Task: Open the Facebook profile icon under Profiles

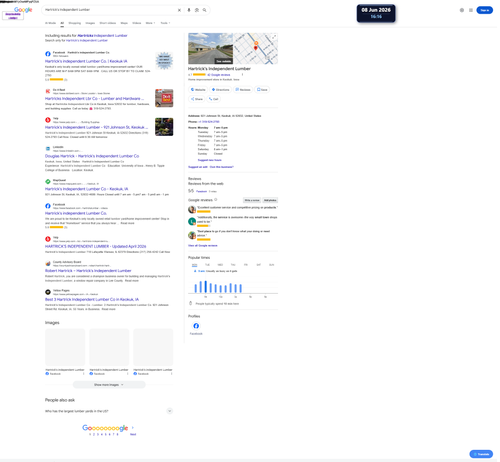Action: point(196,326)
